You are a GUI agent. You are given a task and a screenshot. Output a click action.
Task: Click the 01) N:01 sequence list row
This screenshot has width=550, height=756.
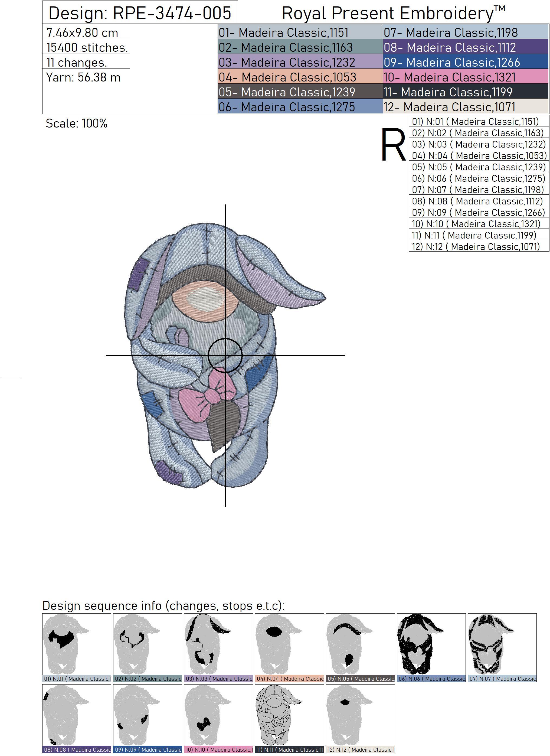(479, 121)
